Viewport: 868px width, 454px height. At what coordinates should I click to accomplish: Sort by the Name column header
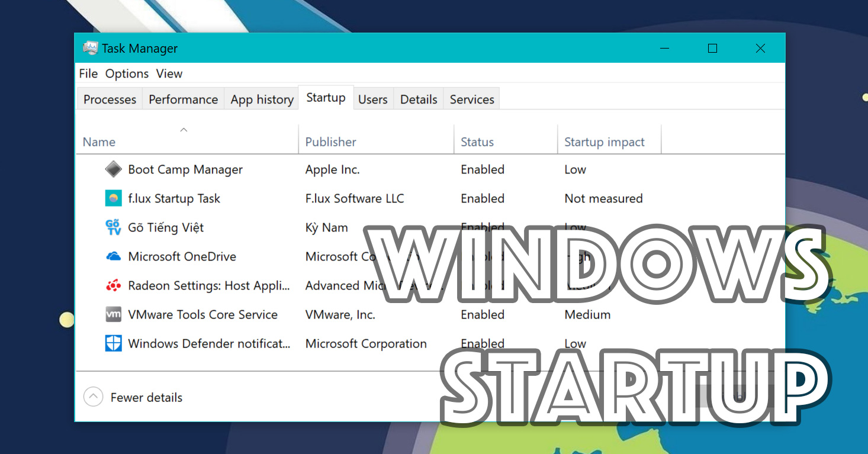[187, 140]
